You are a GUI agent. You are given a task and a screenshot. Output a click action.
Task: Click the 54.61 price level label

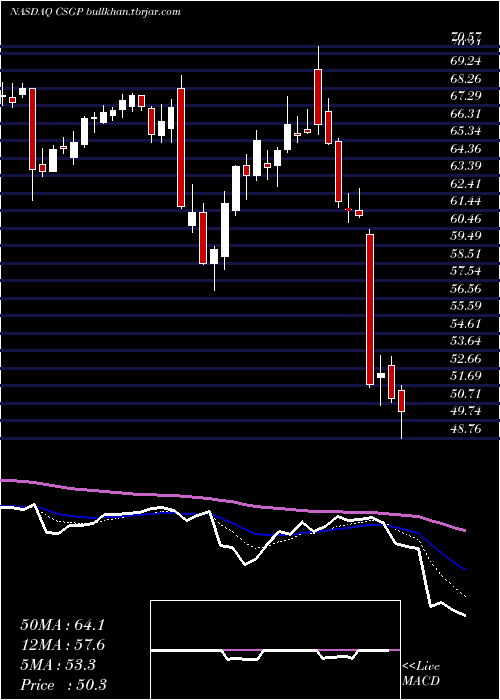[466, 323]
